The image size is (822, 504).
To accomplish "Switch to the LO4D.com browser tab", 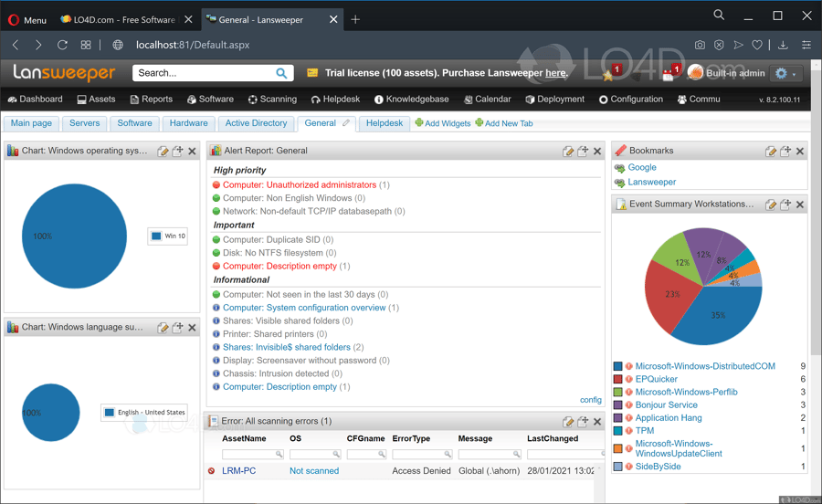I will (x=126, y=20).
